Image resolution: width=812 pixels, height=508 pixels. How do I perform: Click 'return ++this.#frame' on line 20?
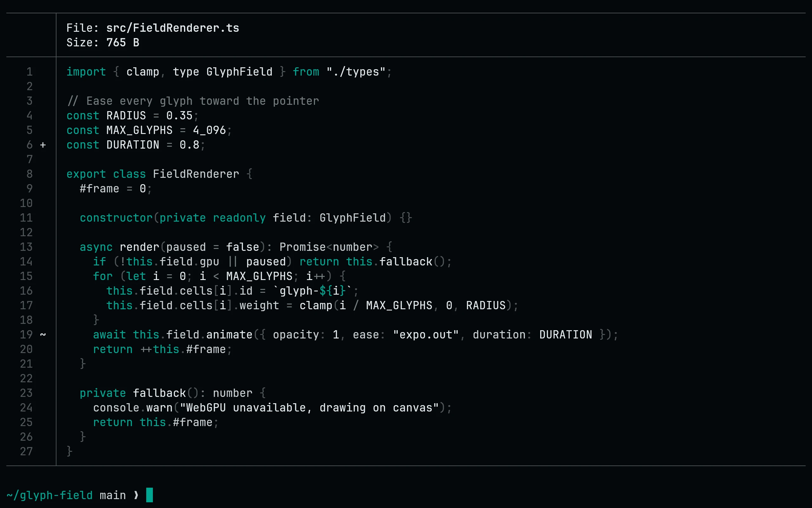[x=159, y=350]
